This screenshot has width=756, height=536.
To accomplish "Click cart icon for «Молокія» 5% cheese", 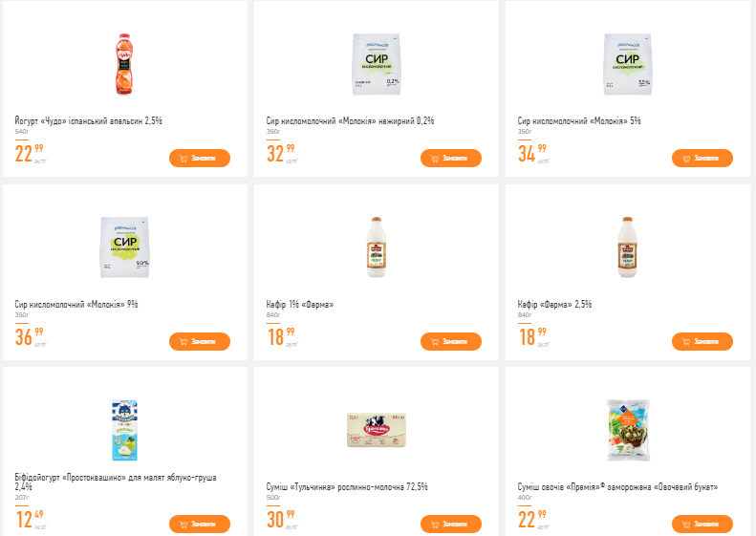I will coord(685,159).
